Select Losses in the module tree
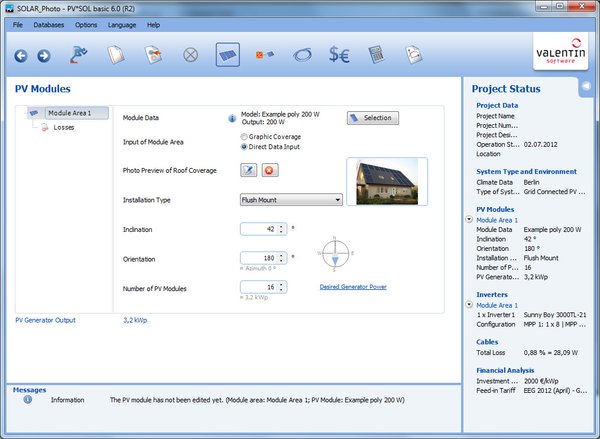 (63, 127)
